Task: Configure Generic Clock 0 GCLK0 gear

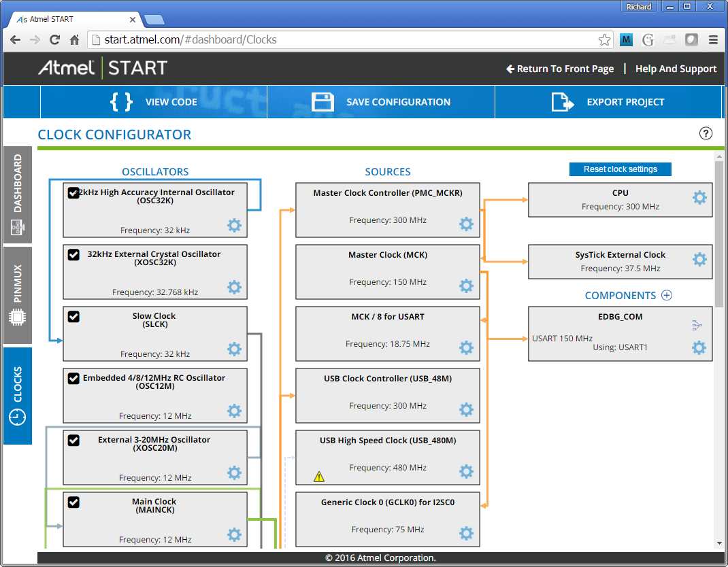Action: (x=466, y=533)
